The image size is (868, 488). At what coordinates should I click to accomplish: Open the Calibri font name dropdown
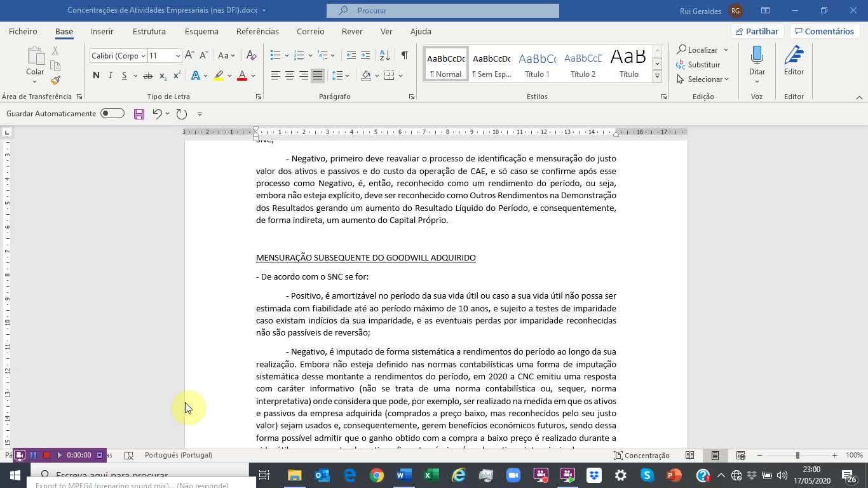[118, 55]
